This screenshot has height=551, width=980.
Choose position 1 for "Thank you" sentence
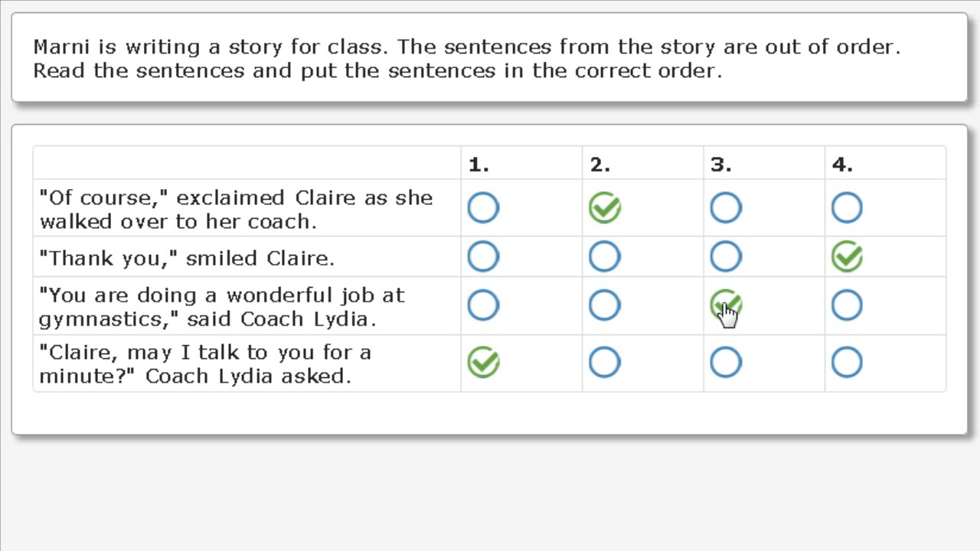tap(483, 257)
